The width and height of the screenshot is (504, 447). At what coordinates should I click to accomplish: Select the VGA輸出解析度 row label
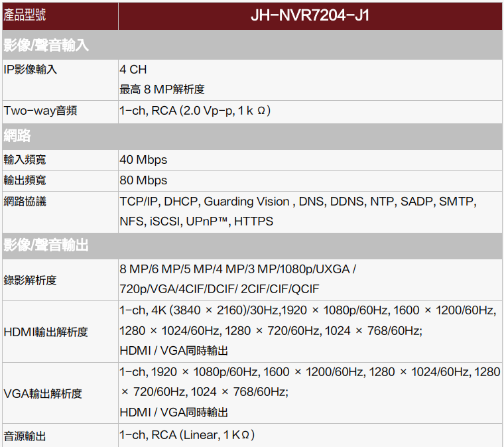click(x=43, y=393)
